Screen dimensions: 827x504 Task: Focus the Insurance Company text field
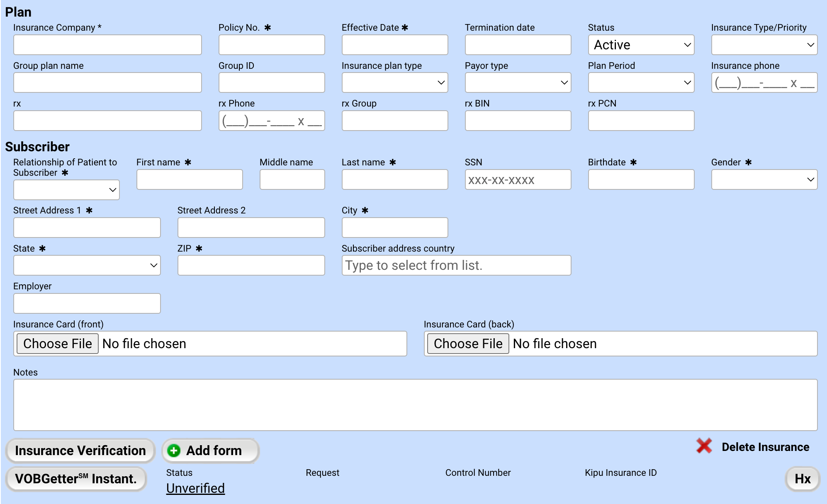point(107,45)
